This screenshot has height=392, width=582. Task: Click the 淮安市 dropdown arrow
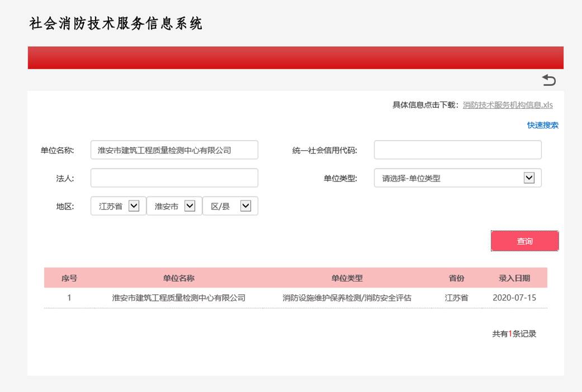click(190, 205)
